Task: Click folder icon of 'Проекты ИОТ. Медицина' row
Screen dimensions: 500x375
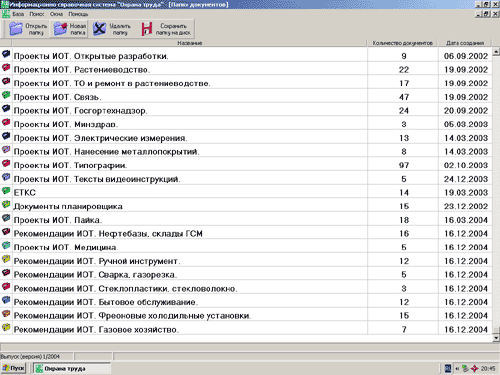Action: click(6, 245)
